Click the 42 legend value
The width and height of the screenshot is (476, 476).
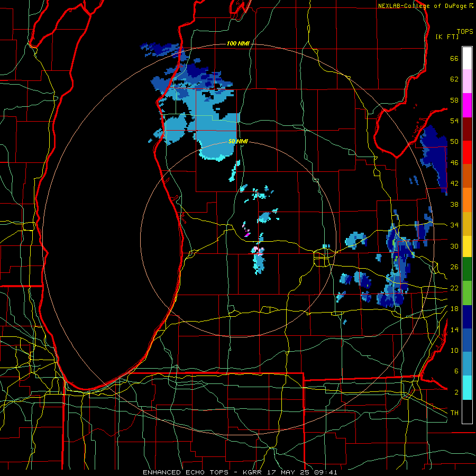tap(454, 184)
